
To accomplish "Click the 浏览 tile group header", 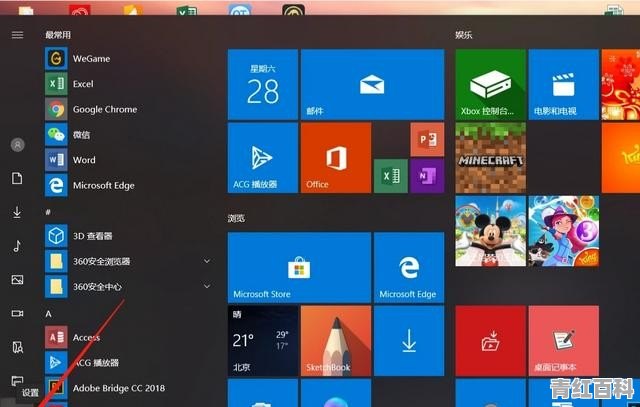I will click(236, 218).
